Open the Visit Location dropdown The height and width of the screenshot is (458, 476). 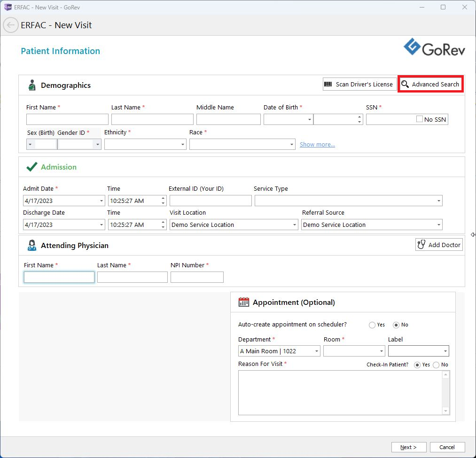pos(295,225)
